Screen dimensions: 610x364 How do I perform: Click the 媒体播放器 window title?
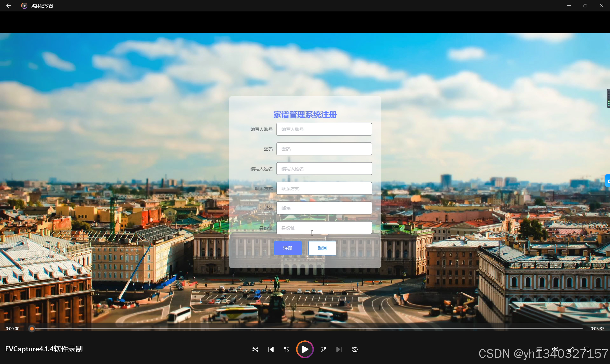[42, 6]
